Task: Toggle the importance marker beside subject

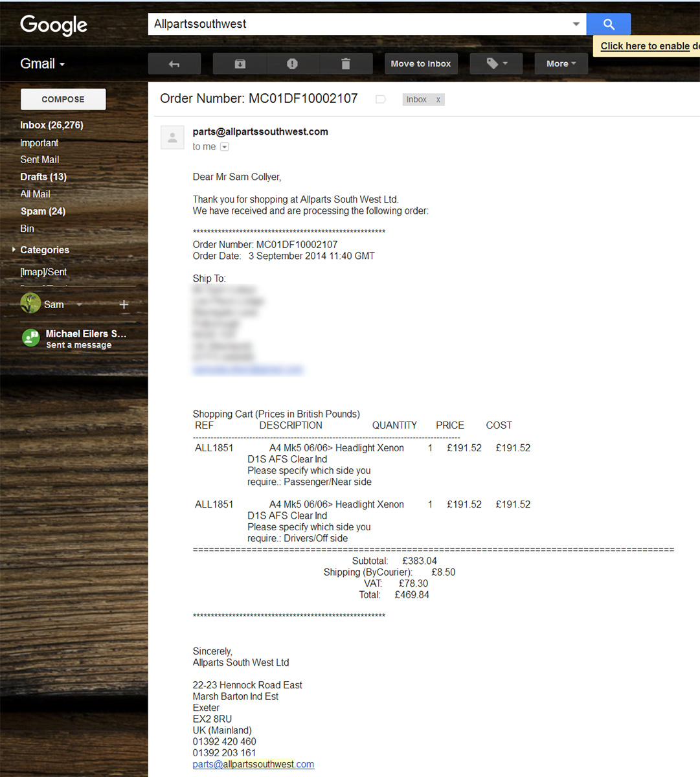Action: click(381, 99)
